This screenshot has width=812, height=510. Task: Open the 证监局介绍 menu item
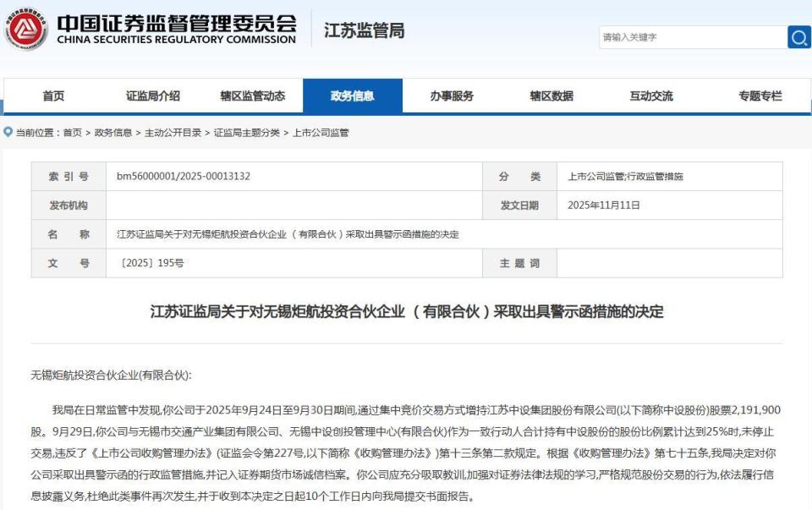(x=152, y=96)
